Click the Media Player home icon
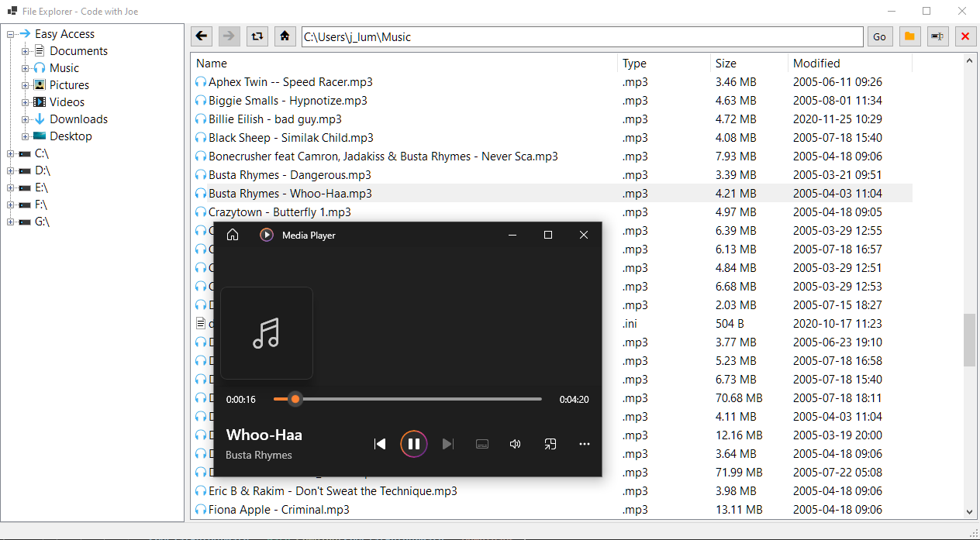Screen dimensions: 980x540 tap(233, 234)
